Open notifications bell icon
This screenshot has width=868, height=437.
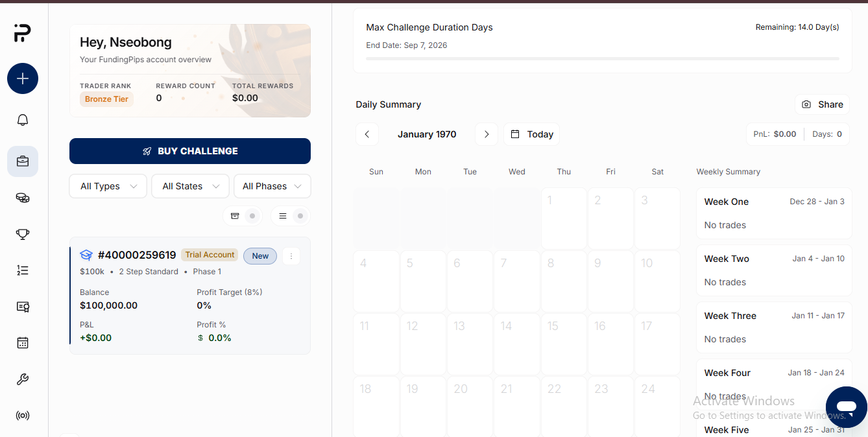coord(23,120)
